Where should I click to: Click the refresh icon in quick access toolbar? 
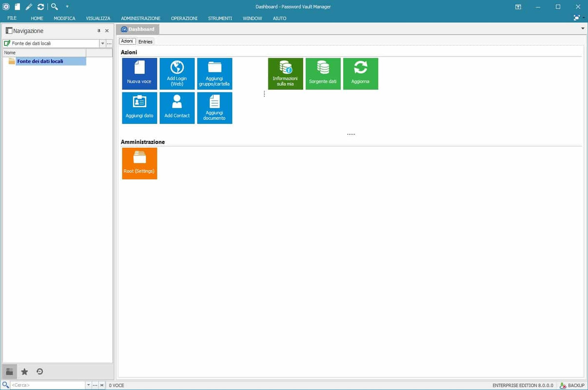coord(41,7)
